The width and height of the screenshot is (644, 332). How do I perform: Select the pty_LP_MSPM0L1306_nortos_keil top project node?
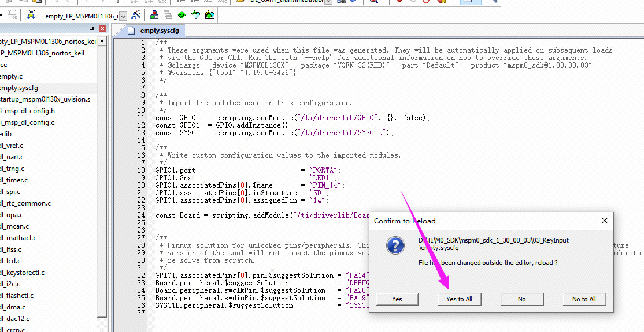[49, 42]
